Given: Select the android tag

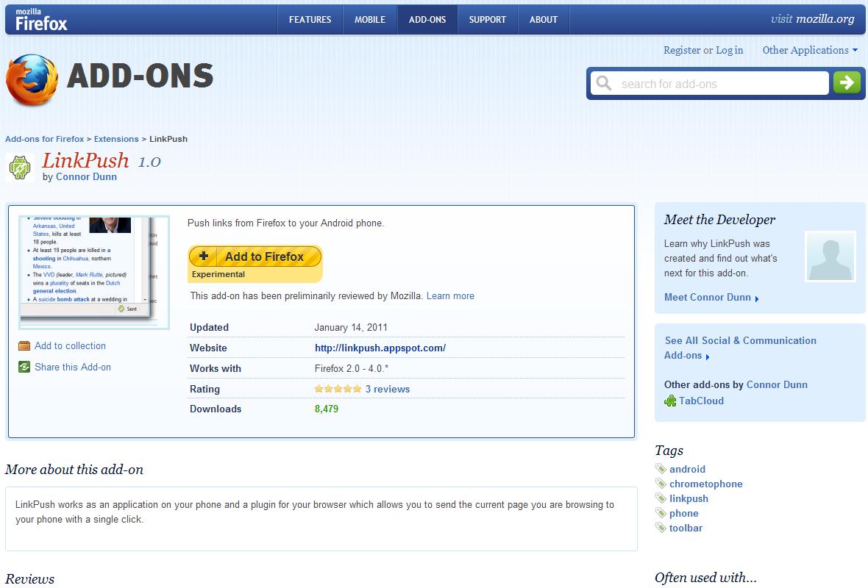Looking at the screenshot, I should pyautogui.click(x=688, y=469).
